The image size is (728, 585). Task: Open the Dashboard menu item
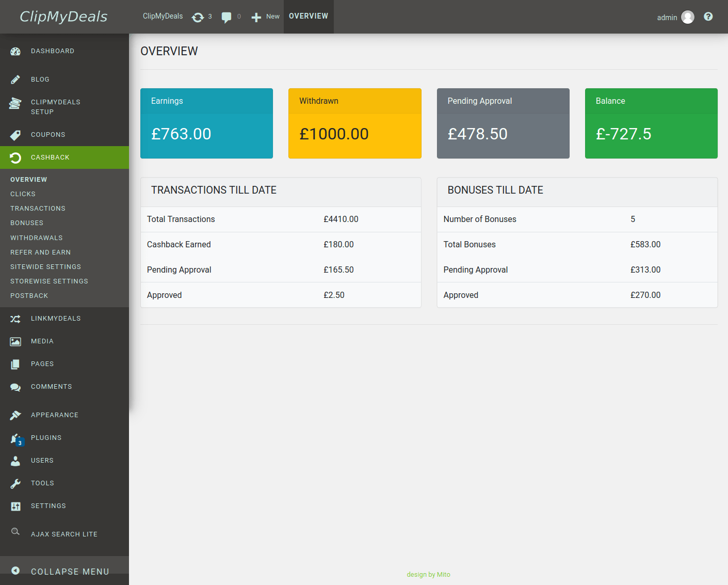[64, 51]
